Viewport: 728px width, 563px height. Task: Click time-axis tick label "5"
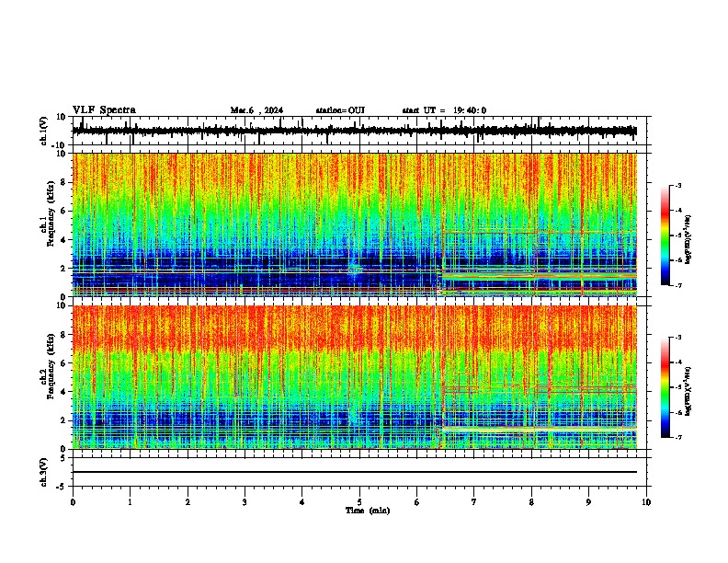coord(359,502)
